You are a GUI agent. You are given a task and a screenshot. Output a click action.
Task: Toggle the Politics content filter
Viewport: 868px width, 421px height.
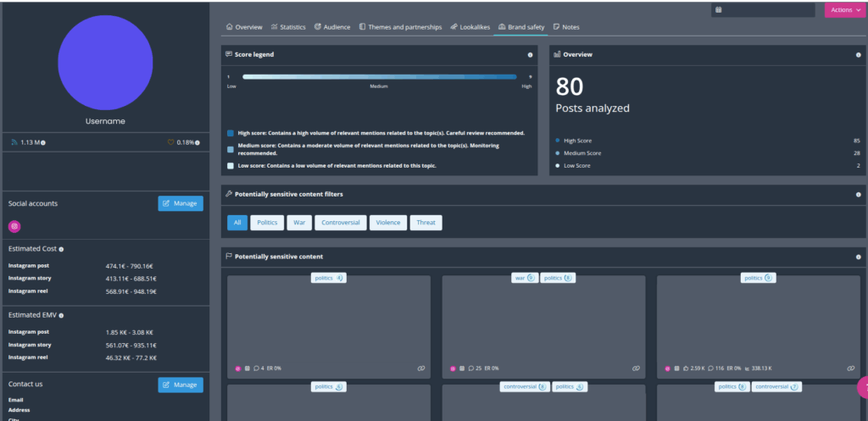267,223
